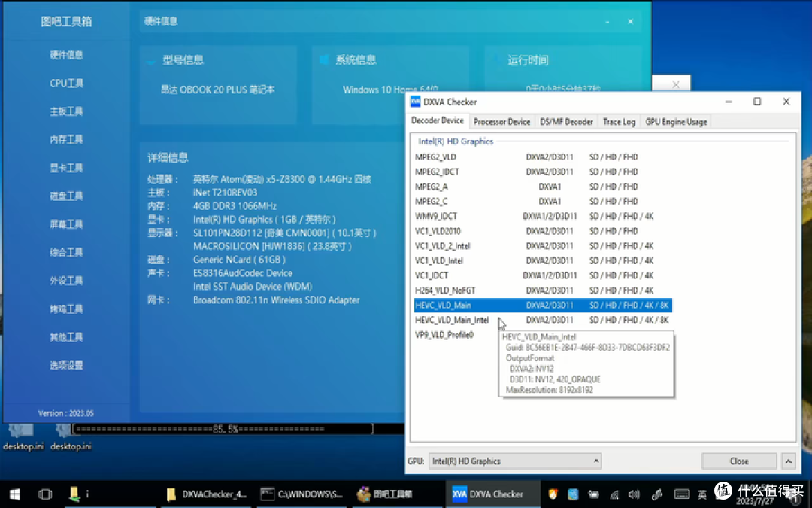Switch to the Trace Log tab

pos(620,122)
